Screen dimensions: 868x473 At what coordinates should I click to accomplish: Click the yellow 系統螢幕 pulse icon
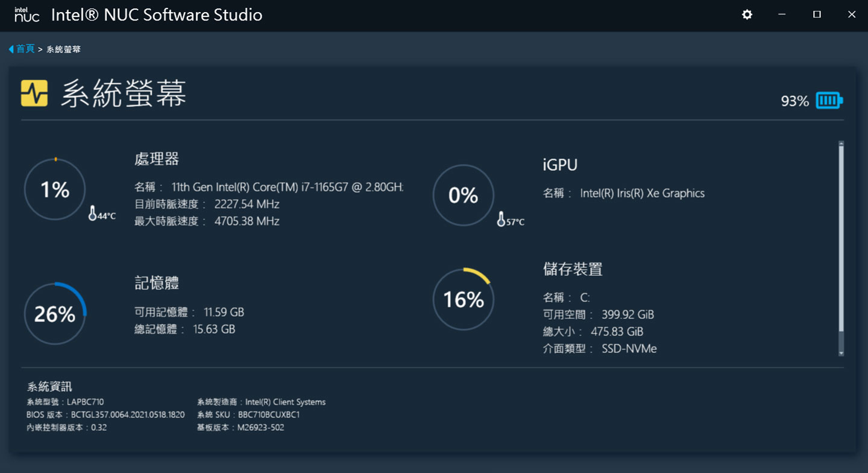(34, 94)
